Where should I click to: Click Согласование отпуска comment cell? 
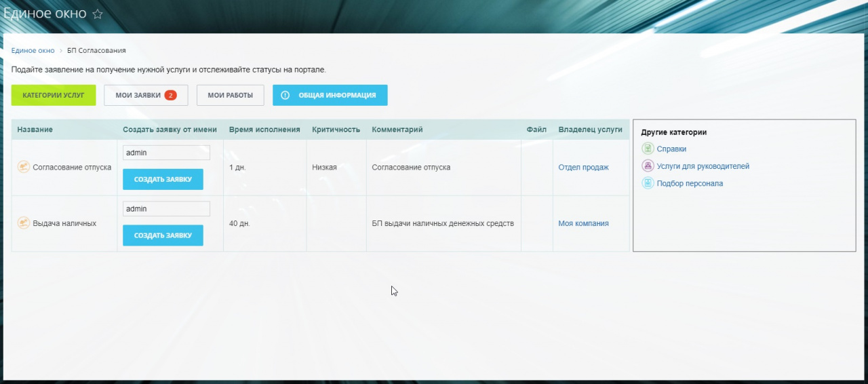[411, 167]
